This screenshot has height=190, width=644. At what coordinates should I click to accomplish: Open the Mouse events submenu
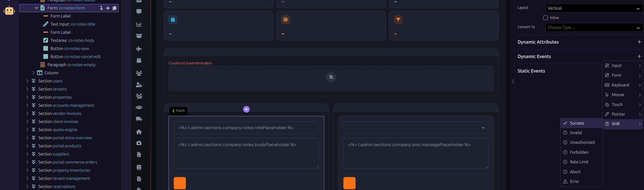click(x=623, y=95)
